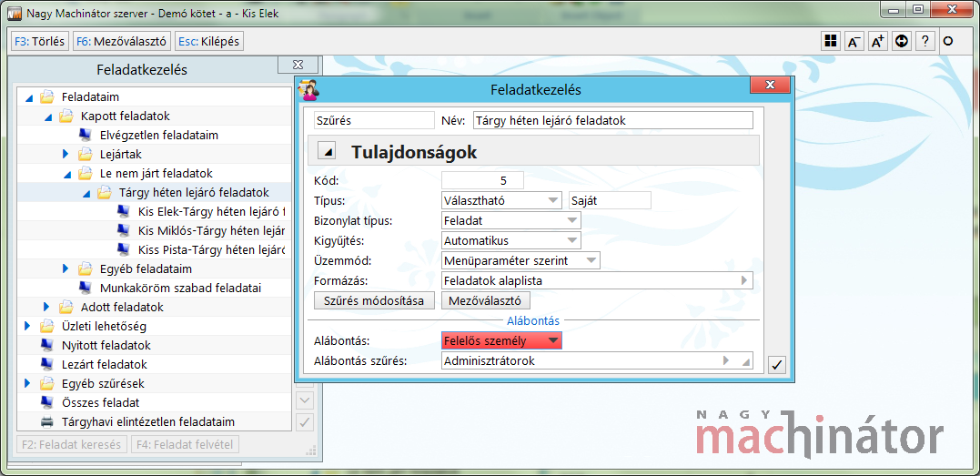Collapse the Tulajdonságok section
Viewport: 980px width, 476px height.
coord(328,151)
